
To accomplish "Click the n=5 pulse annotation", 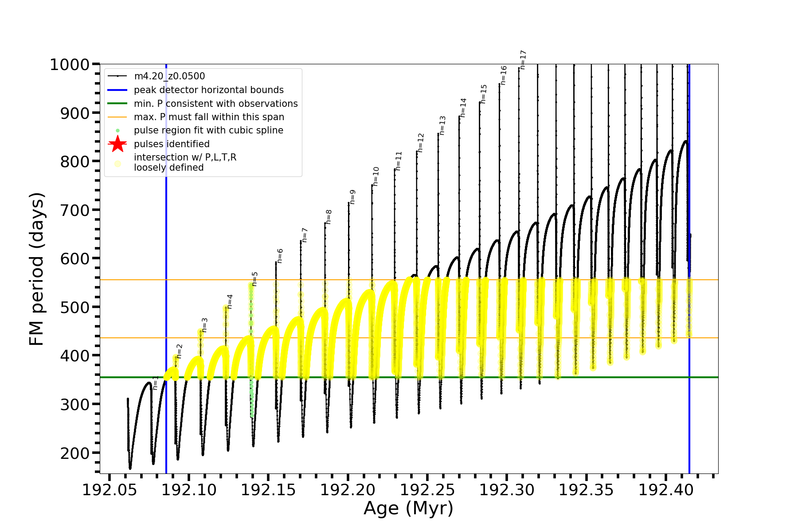I will (254, 279).
